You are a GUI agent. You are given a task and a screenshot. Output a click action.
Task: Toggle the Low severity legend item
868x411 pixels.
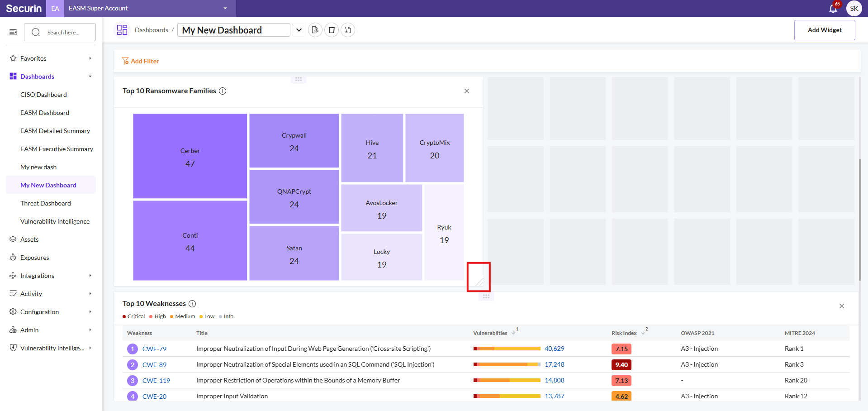[x=207, y=316]
